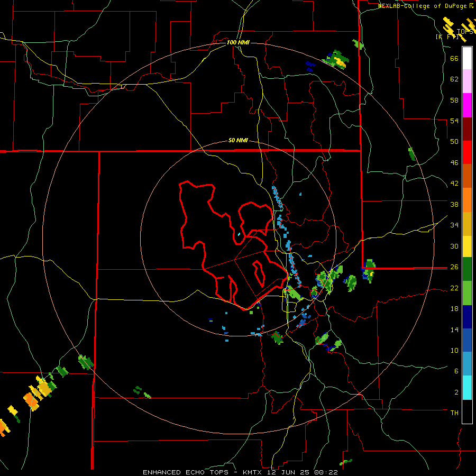Click the 'NEXLAB-College of DuPage' header text
The image size is (476, 476).
click(x=423, y=6)
